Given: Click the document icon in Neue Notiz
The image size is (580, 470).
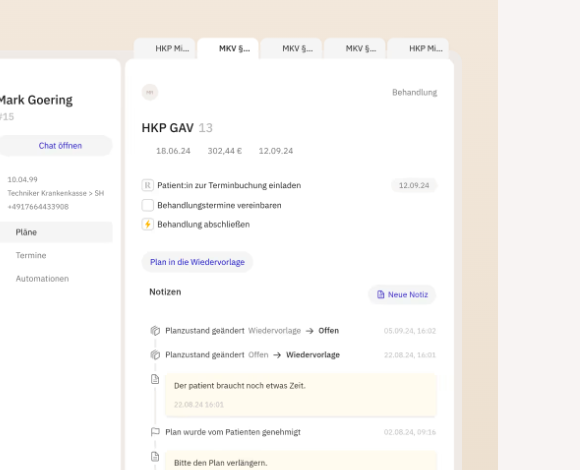Looking at the screenshot, I should (380, 295).
